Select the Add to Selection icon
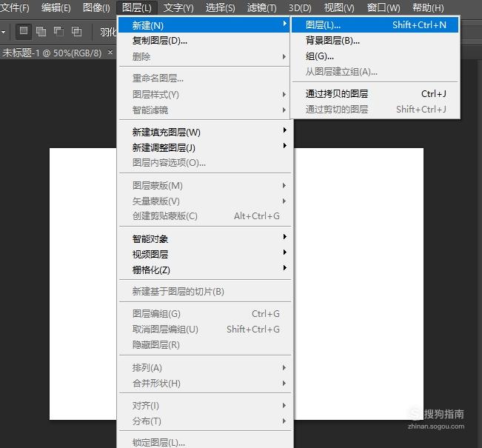482x448 pixels. coord(41,31)
